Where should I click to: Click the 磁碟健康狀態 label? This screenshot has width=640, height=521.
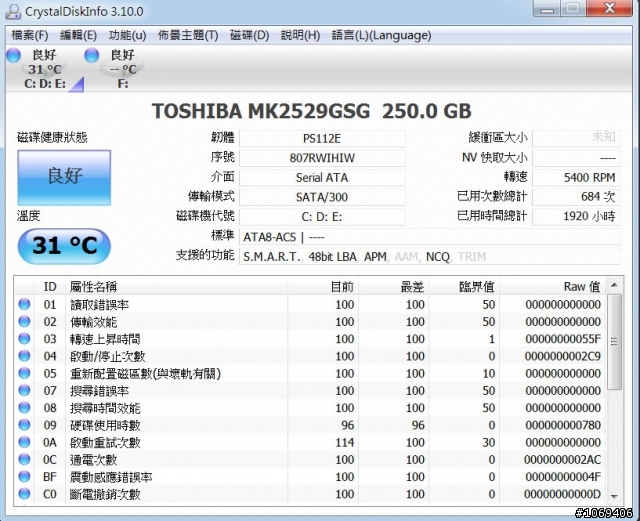click(x=52, y=138)
